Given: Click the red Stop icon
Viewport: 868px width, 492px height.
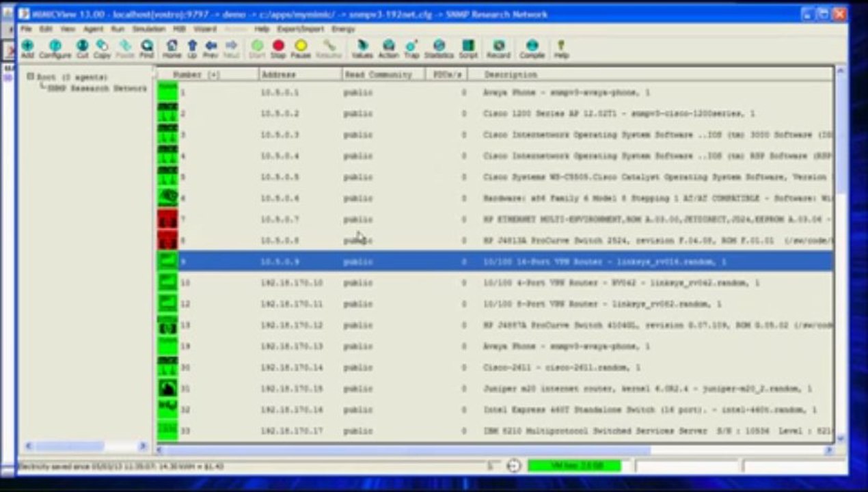Looking at the screenshot, I should pos(278,49).
